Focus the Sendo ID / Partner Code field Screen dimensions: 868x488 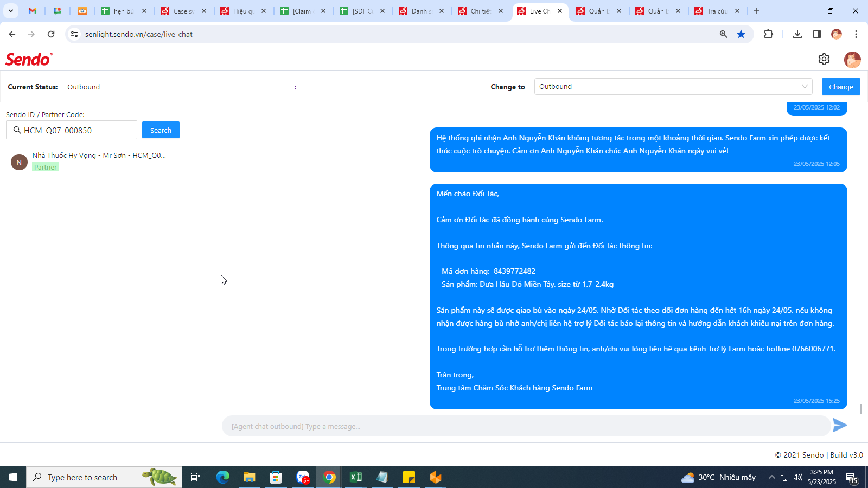coord(72,130)
